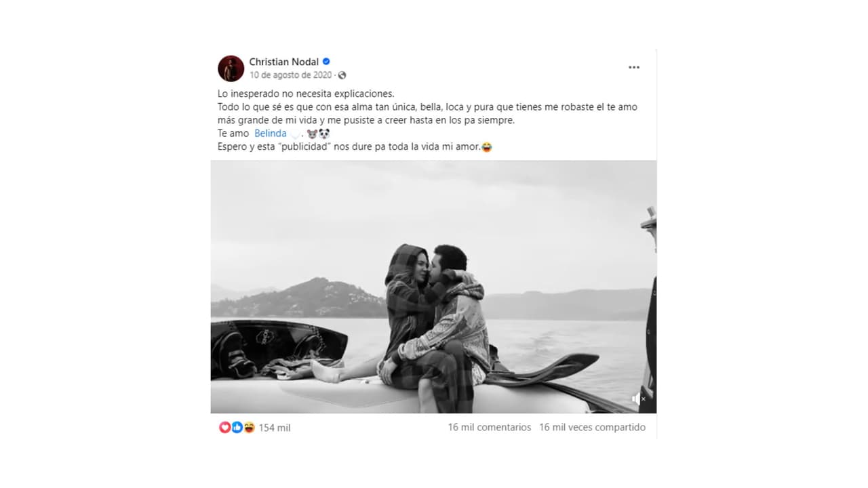Open the tagged Belinda profile link
Image resolution: width=868 pixels, height=488 pixels.
tap(271, 134)
